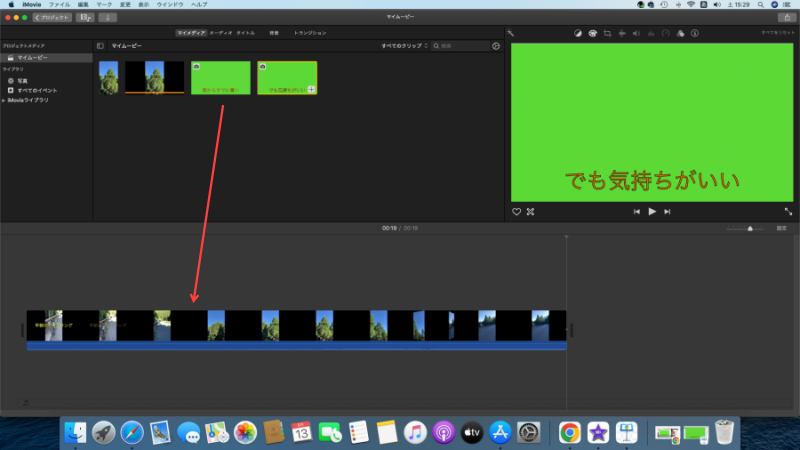Toggle favorite heart on the clip
Screen dimensions: 800x450
pos(517,212)
